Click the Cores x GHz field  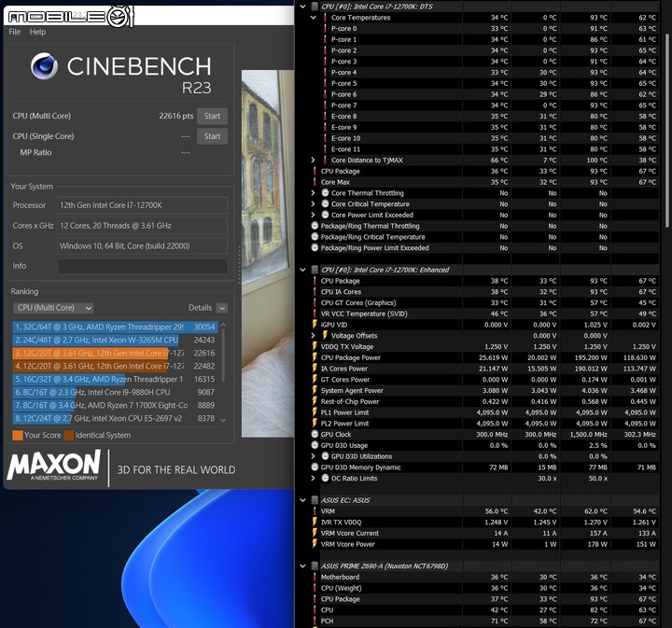pyautogui.click(x=142, y=226)
